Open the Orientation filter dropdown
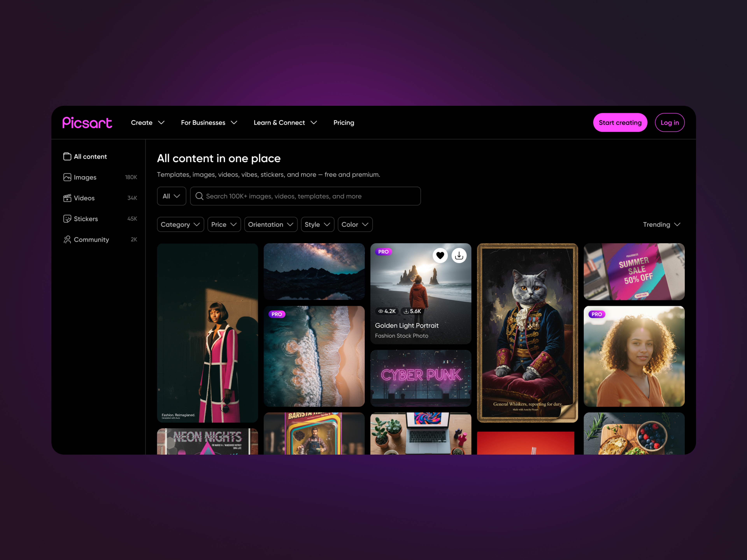This screenshot has height=560, width=747. [271, 224]
